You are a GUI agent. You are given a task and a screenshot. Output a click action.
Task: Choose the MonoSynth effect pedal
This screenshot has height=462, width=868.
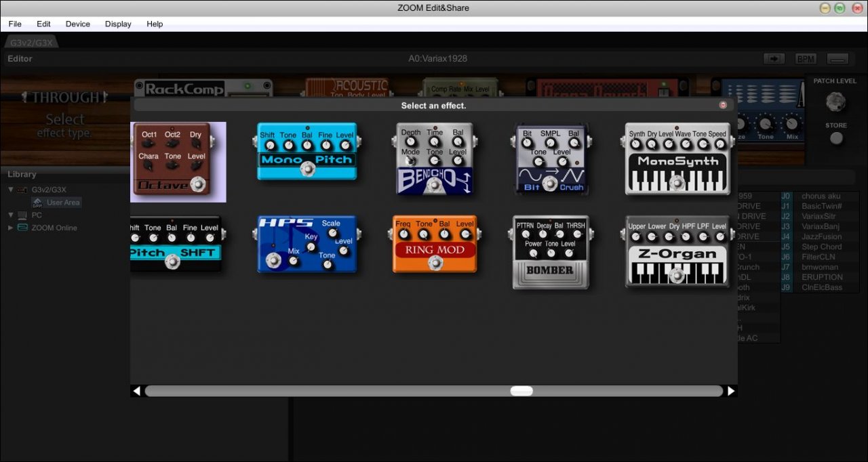[677, 159]
